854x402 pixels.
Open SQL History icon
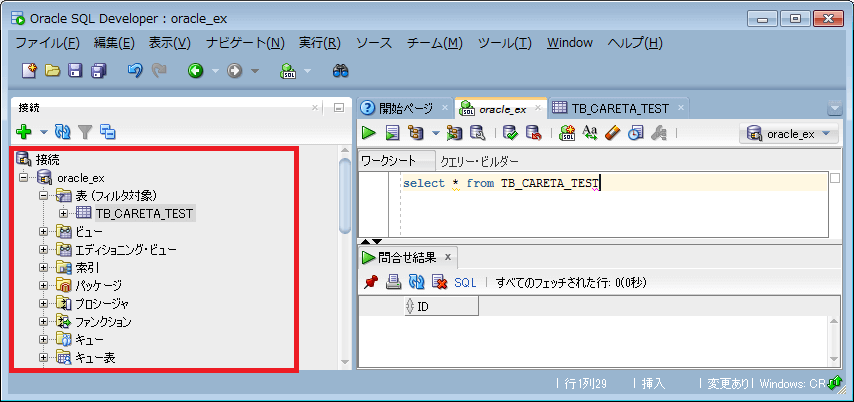pyautogui.click(x=636, y=132)
